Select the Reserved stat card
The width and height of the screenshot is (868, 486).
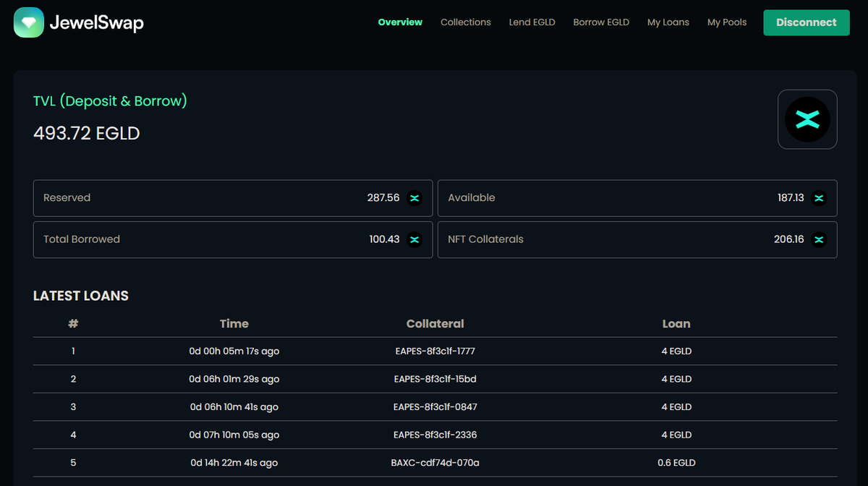tap(233, 198)
